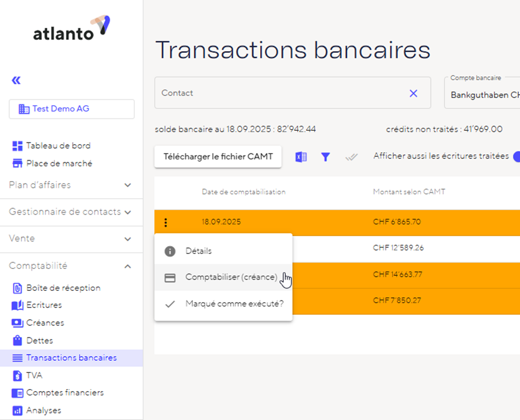Open three-dot menu for 18.09.2025 row
Viewport: 520px width, 420px height.
[x=166, y=222]
